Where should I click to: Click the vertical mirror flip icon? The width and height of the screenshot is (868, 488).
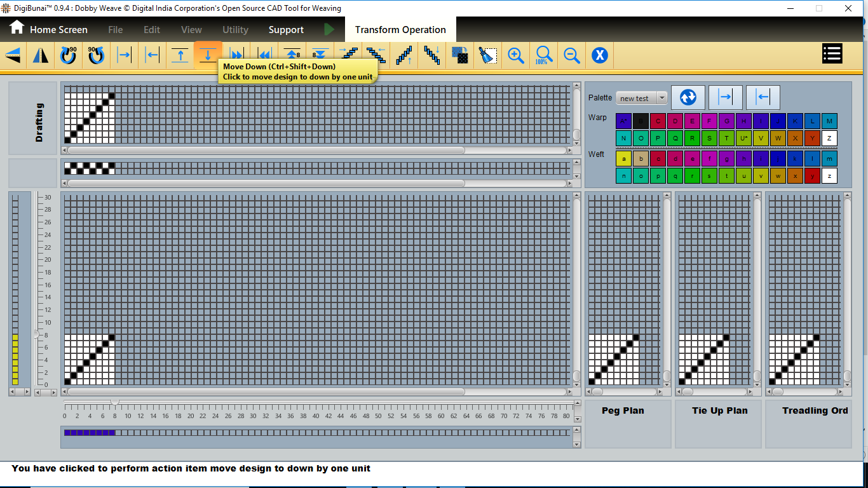[x=41, y=56]
